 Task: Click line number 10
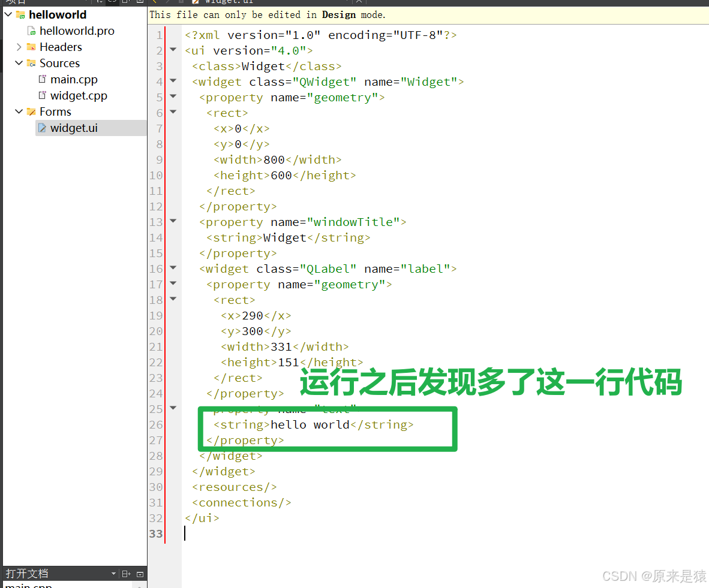(x=155, y=176)
